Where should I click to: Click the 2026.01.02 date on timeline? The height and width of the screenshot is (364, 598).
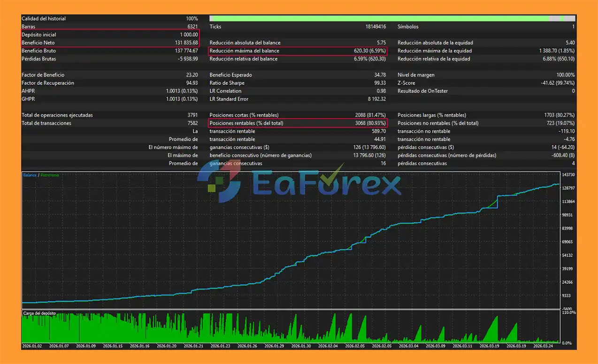pyautogui.click(x=32, y=346)
